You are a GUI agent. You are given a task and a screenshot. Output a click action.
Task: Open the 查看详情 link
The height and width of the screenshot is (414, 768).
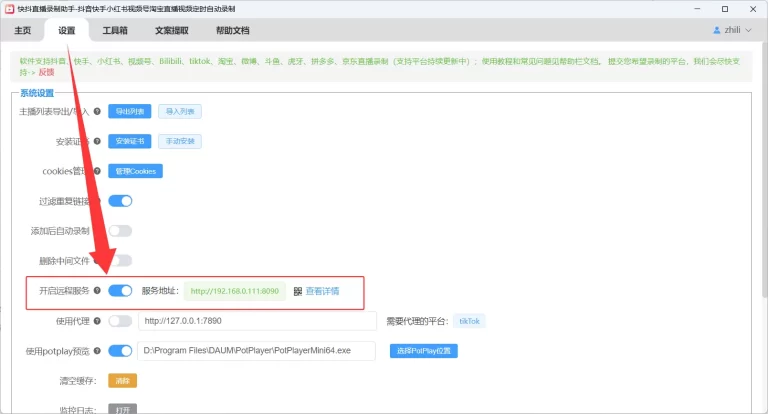pos(322,291)
